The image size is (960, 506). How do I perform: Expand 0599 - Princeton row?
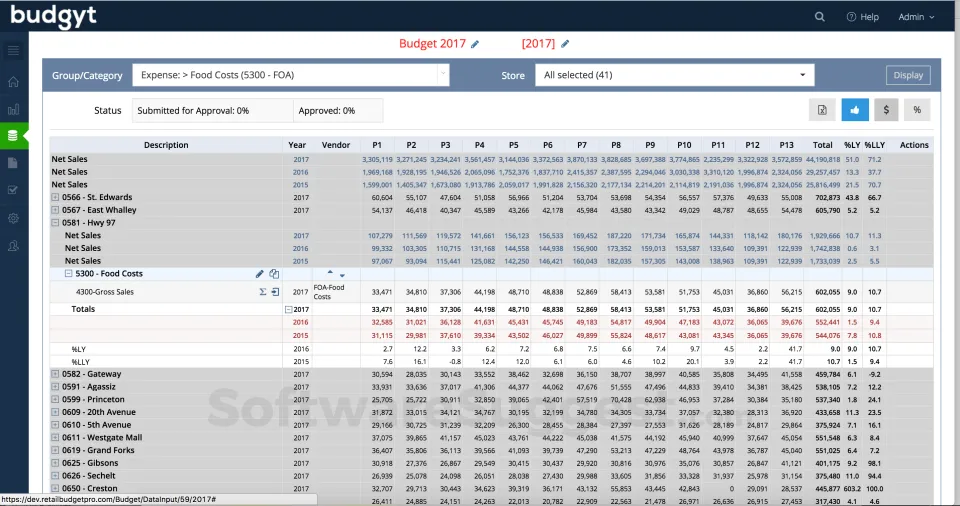pos(55,399)
